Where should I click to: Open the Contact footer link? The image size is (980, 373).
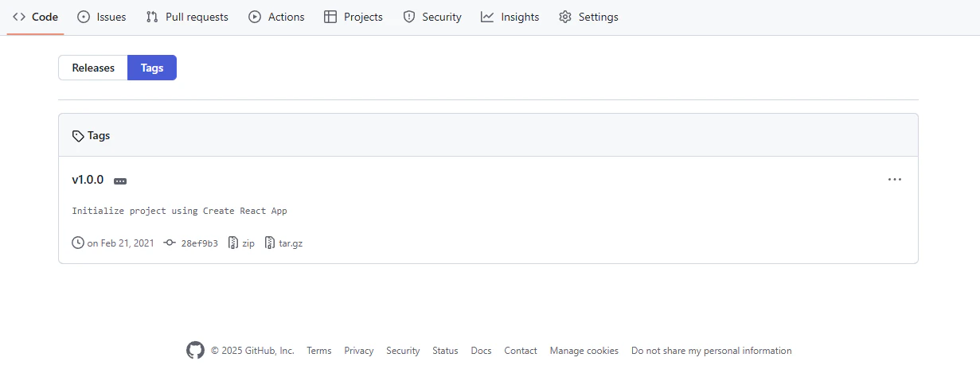tap(521, 351)
